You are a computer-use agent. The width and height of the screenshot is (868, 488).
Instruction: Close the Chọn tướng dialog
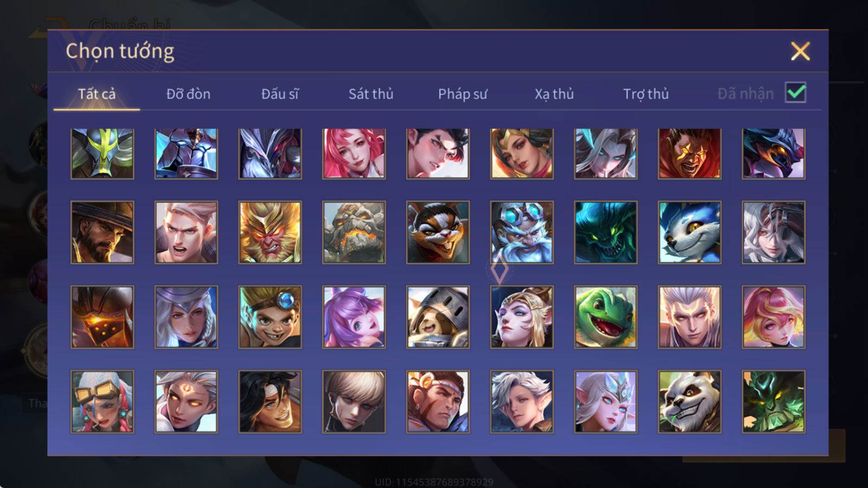coord(800,51)
